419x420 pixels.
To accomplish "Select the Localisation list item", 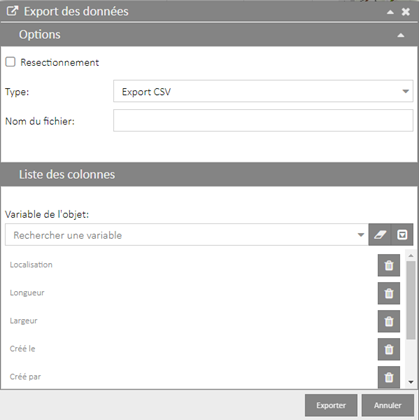I will click(31, 265).
